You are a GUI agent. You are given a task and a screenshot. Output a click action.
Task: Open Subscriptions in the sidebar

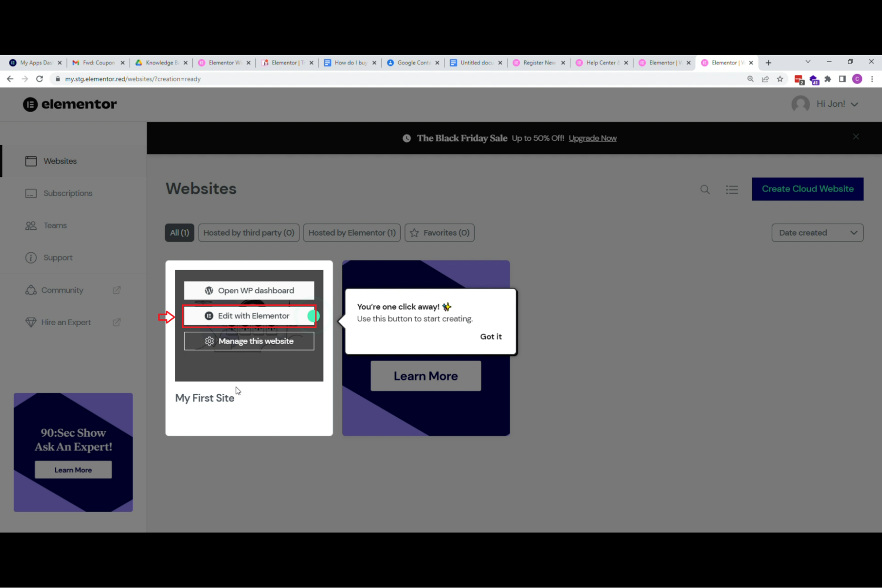[x=68, y=193]
